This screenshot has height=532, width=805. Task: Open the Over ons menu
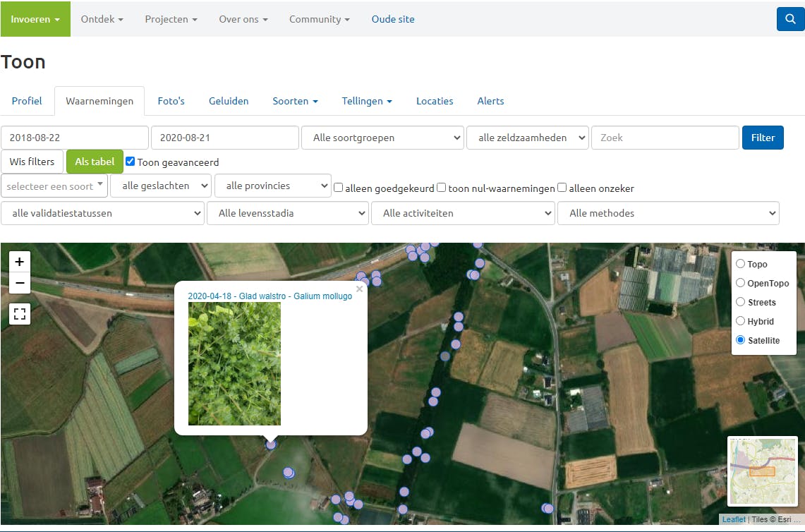coord(243,19)
